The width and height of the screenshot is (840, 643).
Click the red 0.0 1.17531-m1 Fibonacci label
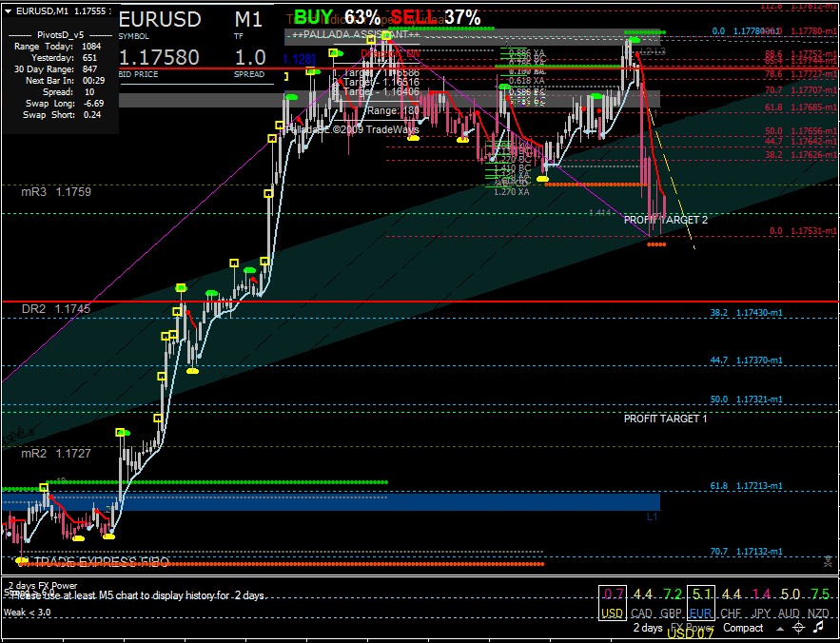[x=803, y=231]
